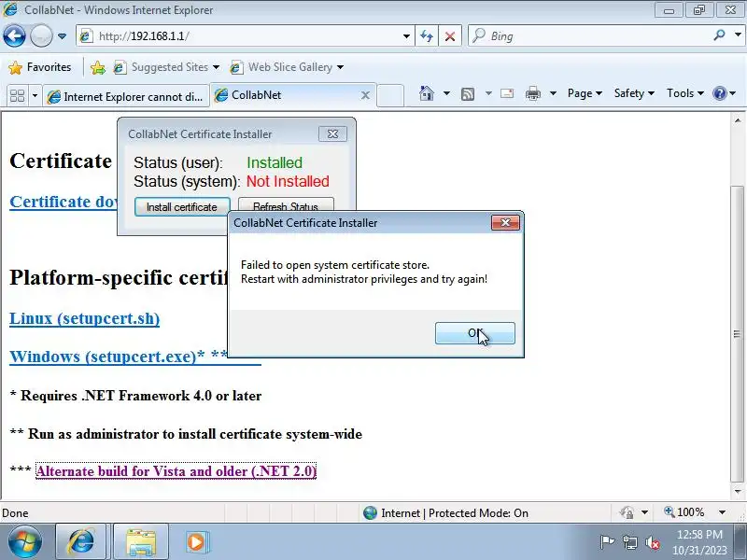The height and width of the screenshot is (560, 747).
Task: Open the Linux (setupcert.sh) link
Action: [x=84, y=318]
